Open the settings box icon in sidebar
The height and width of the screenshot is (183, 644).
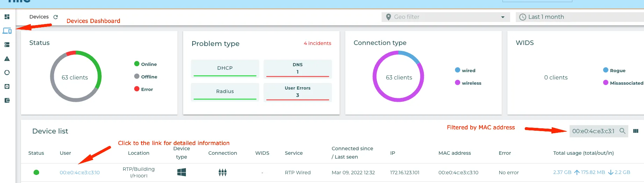pyautogui.click(x=7, y=86)
